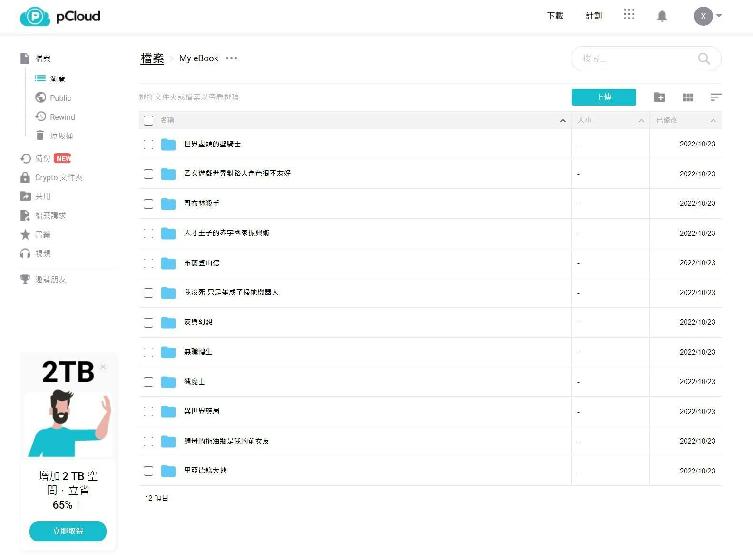Open folder icon for 獵魔士
The image size is (753, 560).
pos(168,382)
